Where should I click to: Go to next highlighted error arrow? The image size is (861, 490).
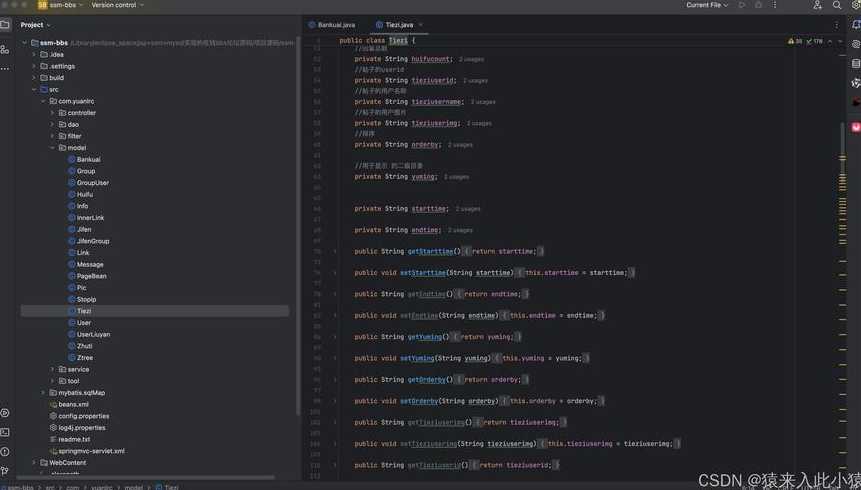tap(840, 41)
